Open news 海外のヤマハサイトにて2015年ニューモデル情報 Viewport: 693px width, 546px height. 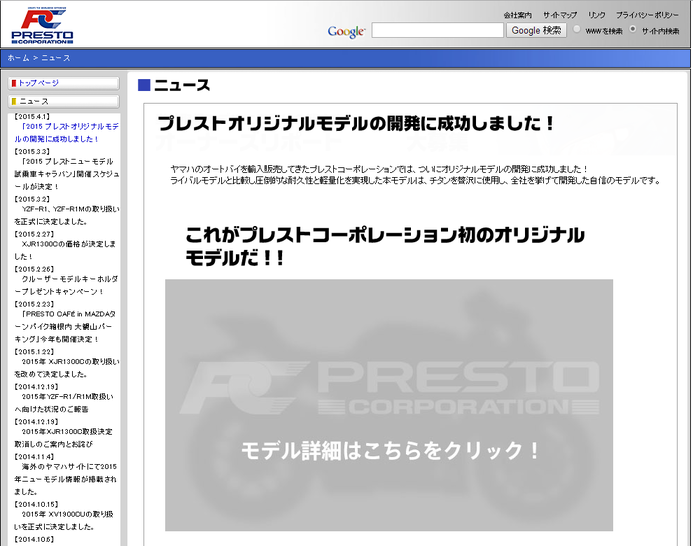[66, 479]
